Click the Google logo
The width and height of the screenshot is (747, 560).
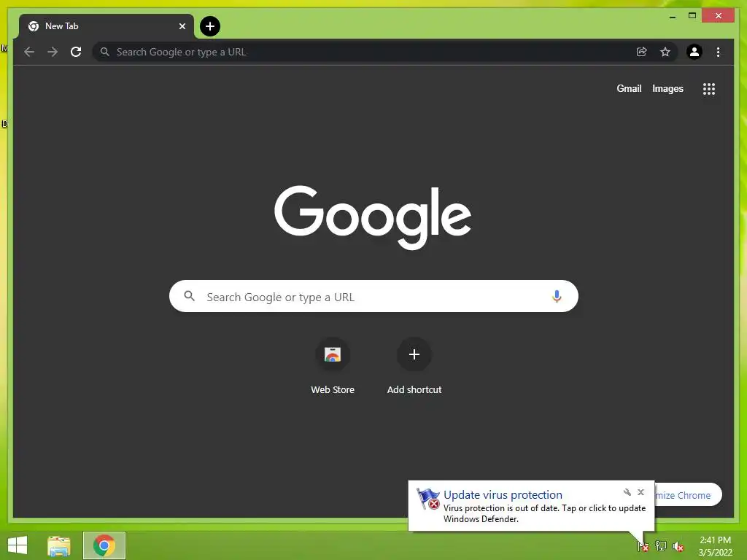tap(373, 217)
